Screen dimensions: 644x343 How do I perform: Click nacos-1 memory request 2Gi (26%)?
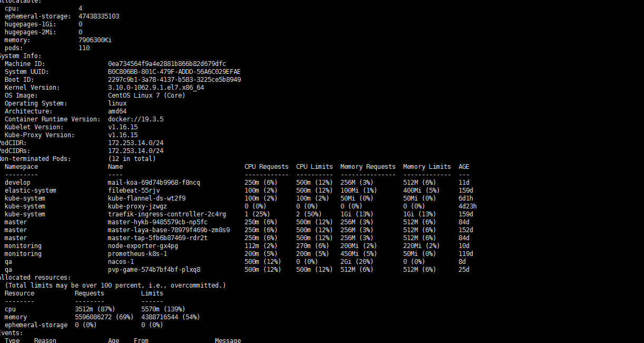[358, 262]
